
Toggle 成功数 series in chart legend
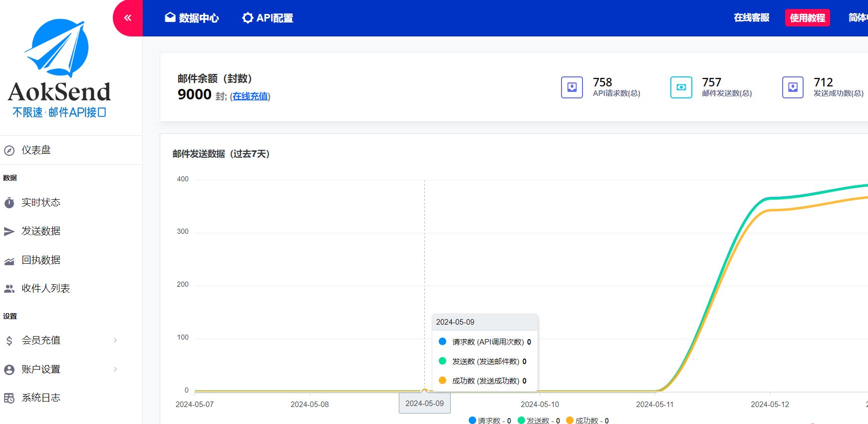coord(587,421)
